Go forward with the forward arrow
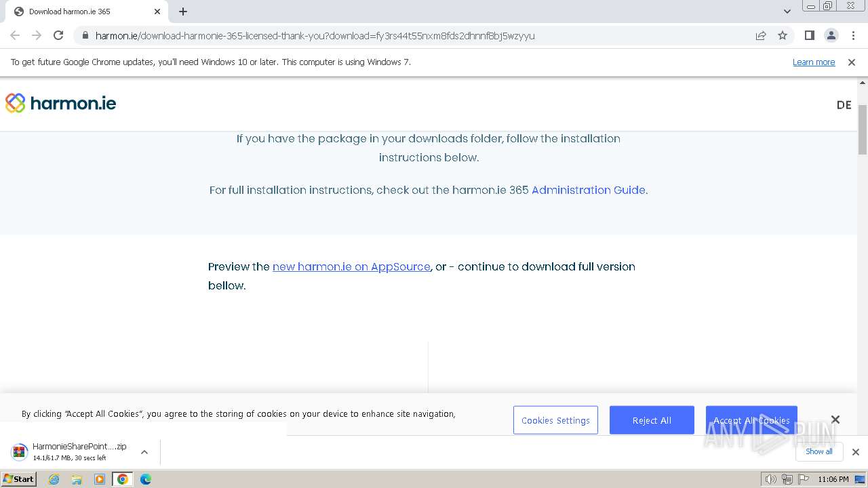 pyautogui.click(x=37, y=35)
